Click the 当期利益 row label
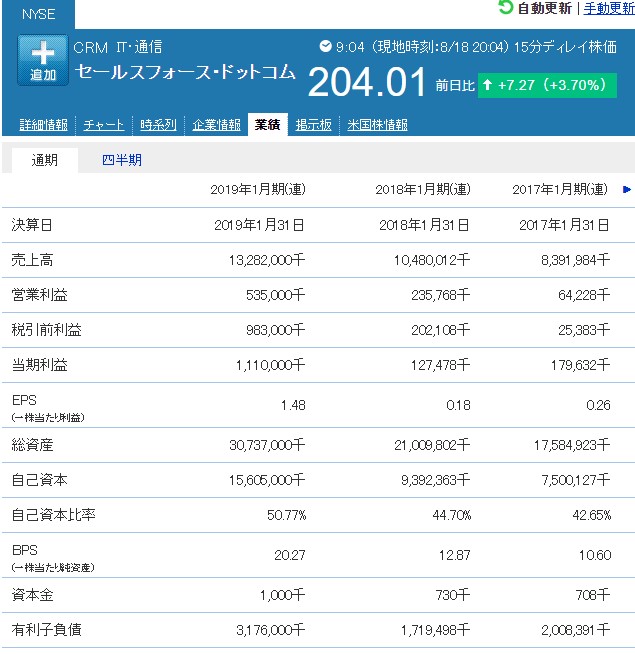Viewport: 635px width, 654px height. coord(39,365)
